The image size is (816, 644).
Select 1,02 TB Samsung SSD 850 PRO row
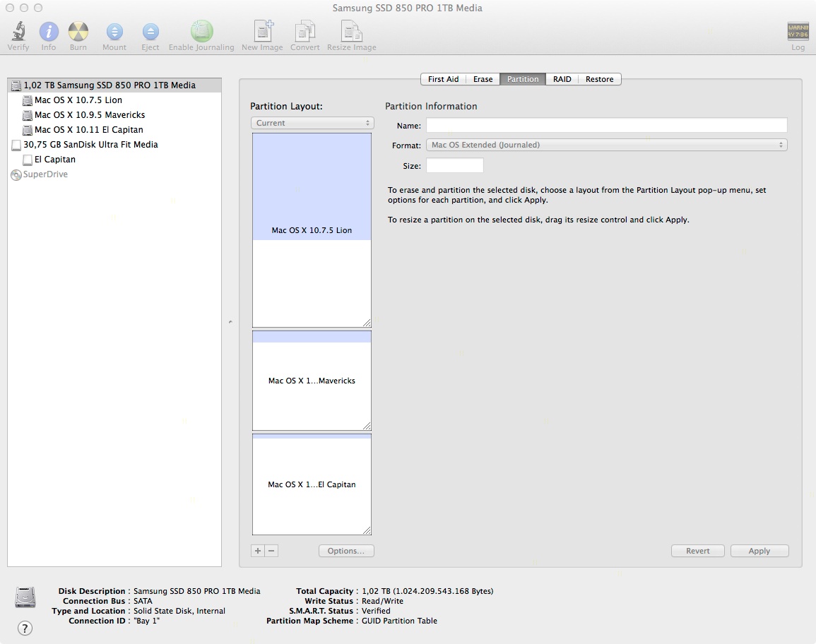[114, 85]
